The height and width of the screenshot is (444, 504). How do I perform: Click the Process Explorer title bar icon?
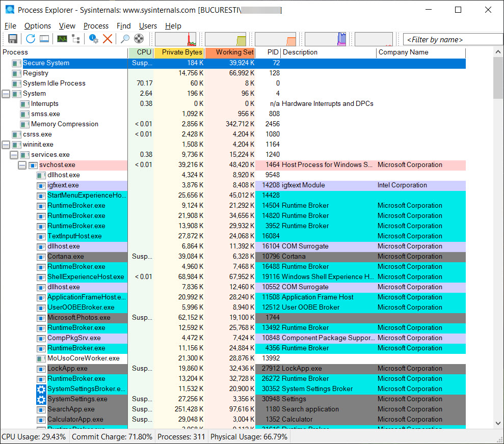coord(10,9)
